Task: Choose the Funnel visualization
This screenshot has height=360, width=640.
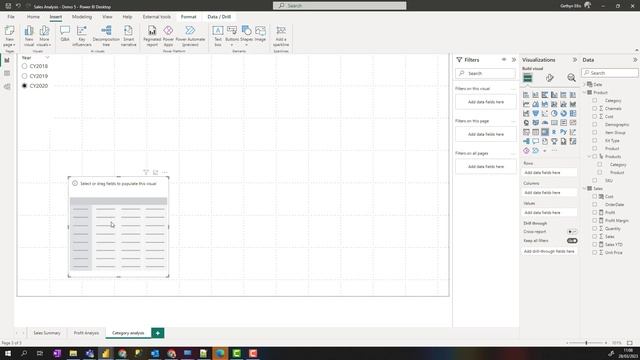Action: [x=536, y=113]
